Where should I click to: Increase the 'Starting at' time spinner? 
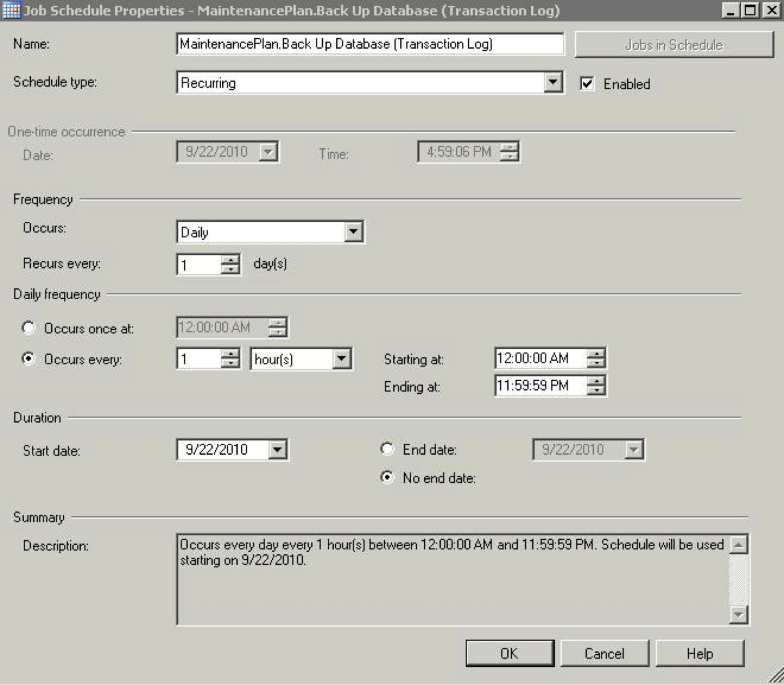596,353
